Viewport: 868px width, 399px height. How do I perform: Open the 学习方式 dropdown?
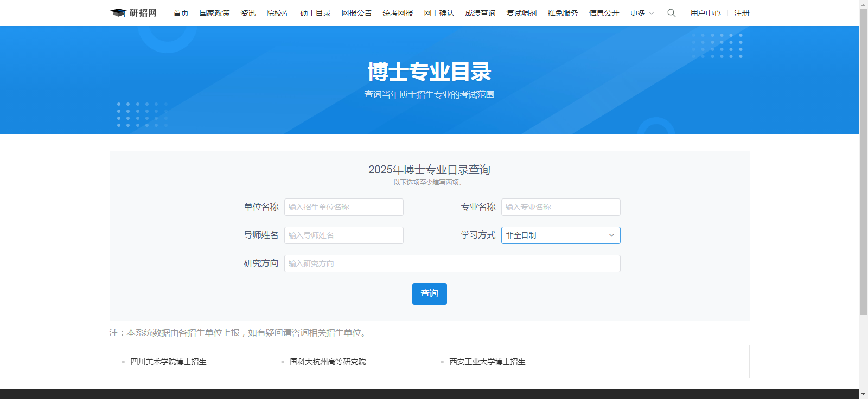(x=560, y=235)
